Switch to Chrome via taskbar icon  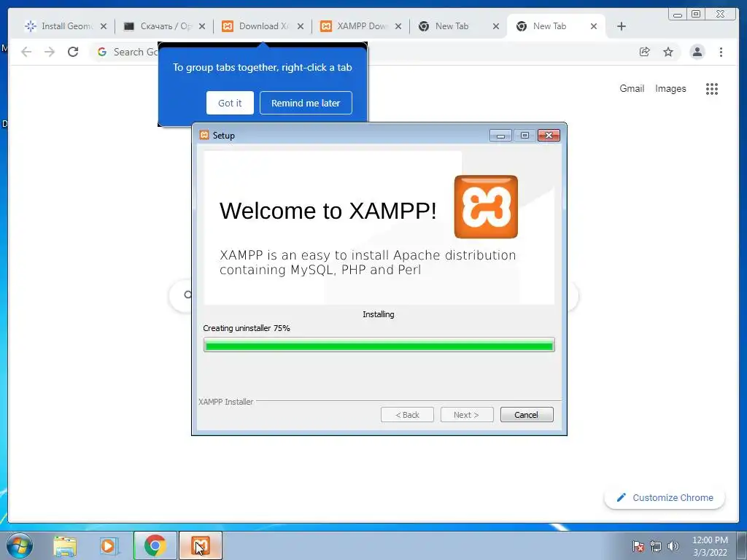click(155, 545)
